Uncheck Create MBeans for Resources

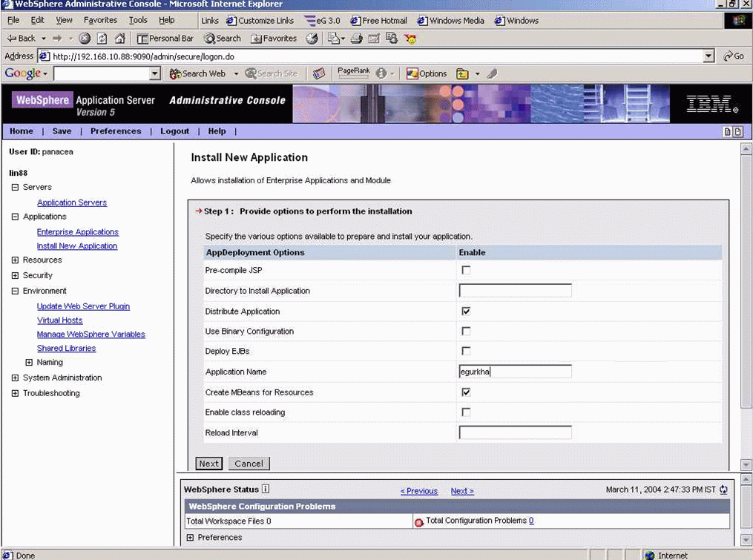pyautogui.click(x=466, y=392)
